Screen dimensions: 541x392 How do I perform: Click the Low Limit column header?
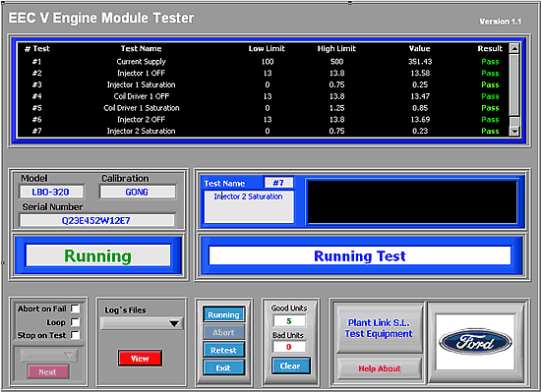click(267, 48)
